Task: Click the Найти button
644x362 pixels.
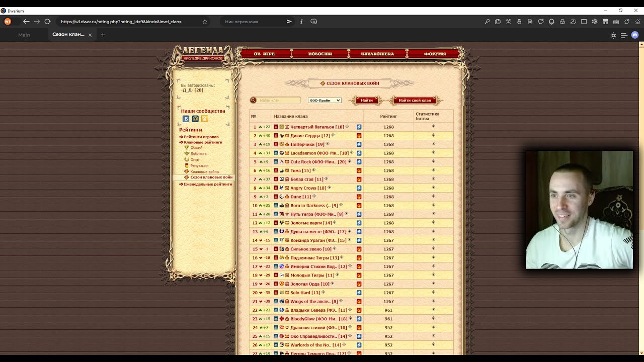Action: point(367,101)
